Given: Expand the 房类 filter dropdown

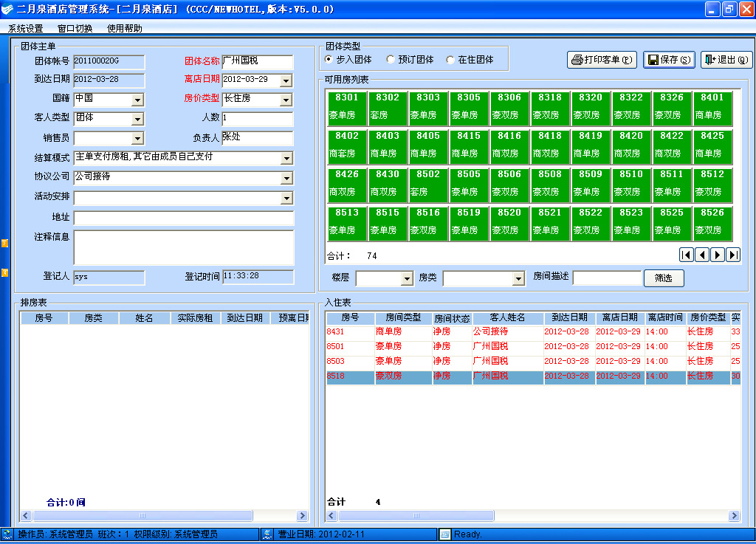Looking at the screenshot, I should [x=518, y=278].
